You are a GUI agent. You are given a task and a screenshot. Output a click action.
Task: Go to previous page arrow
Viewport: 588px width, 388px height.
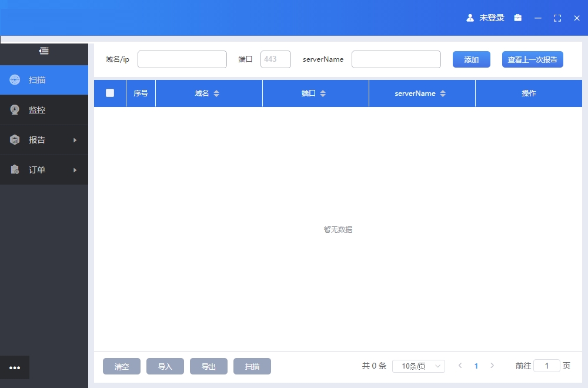(460, 366)
